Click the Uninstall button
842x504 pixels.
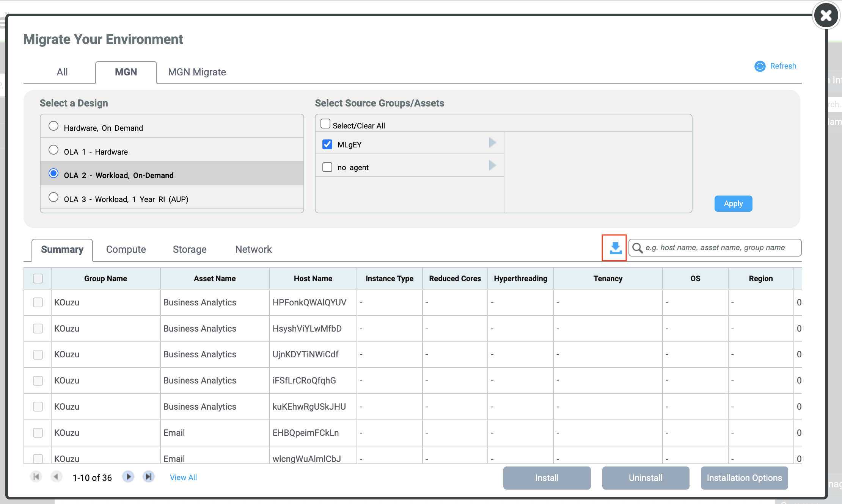point(646,478)
